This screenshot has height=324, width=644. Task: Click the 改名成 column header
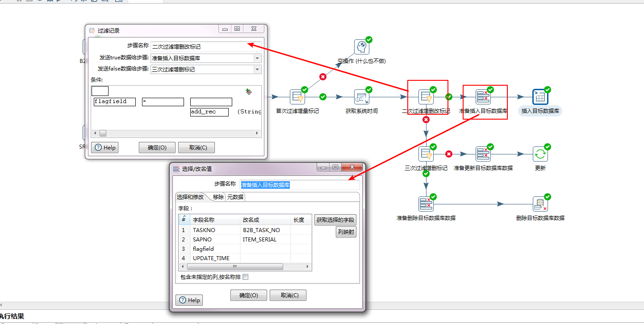[265, 220]
